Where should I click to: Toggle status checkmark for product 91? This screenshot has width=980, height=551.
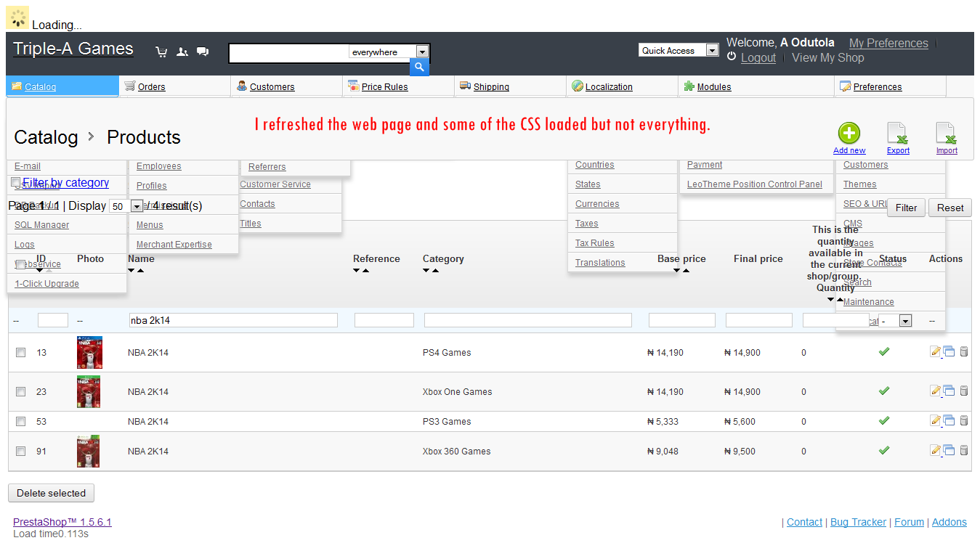[884, 450]
